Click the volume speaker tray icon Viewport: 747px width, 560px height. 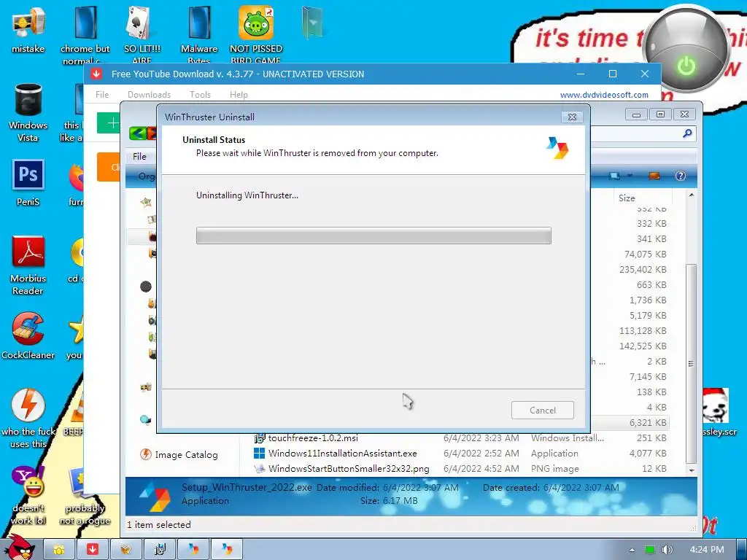(x=667, y=550)
